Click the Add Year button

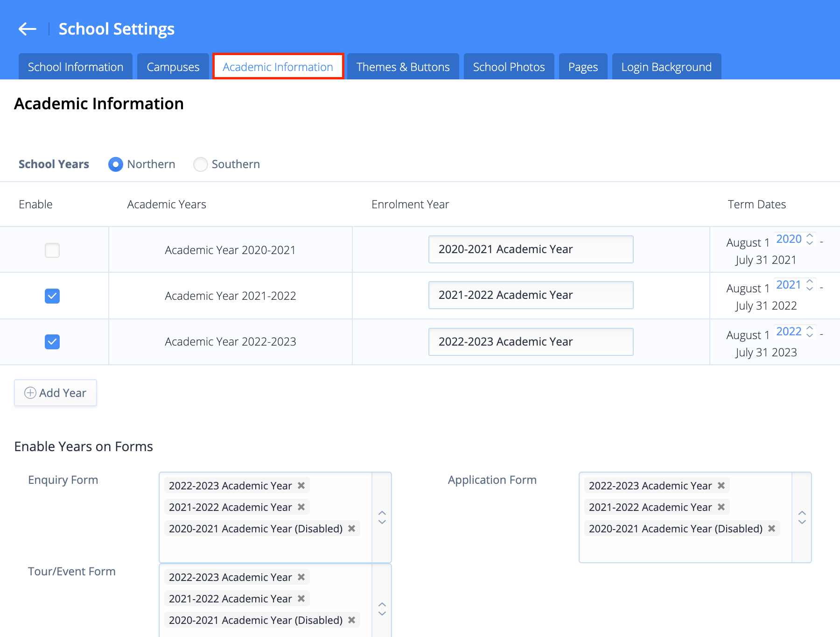pos(56,393)
